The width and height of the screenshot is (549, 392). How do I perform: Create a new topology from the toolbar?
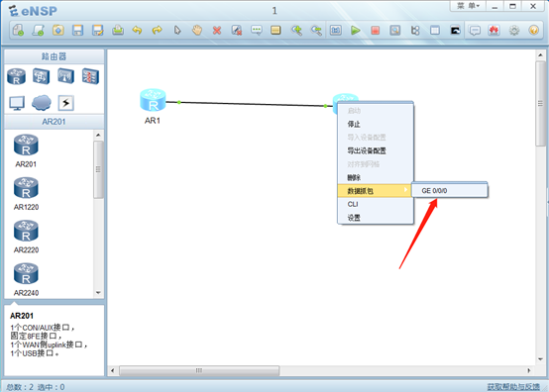(x=18, y=31)
